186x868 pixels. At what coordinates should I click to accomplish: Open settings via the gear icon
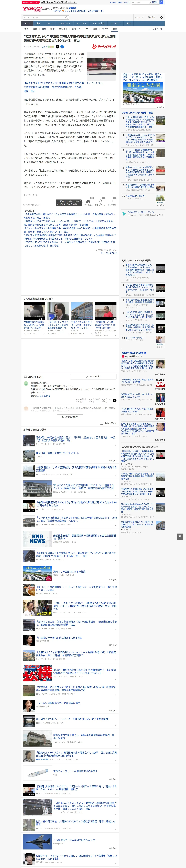click(x=161, y=18)
